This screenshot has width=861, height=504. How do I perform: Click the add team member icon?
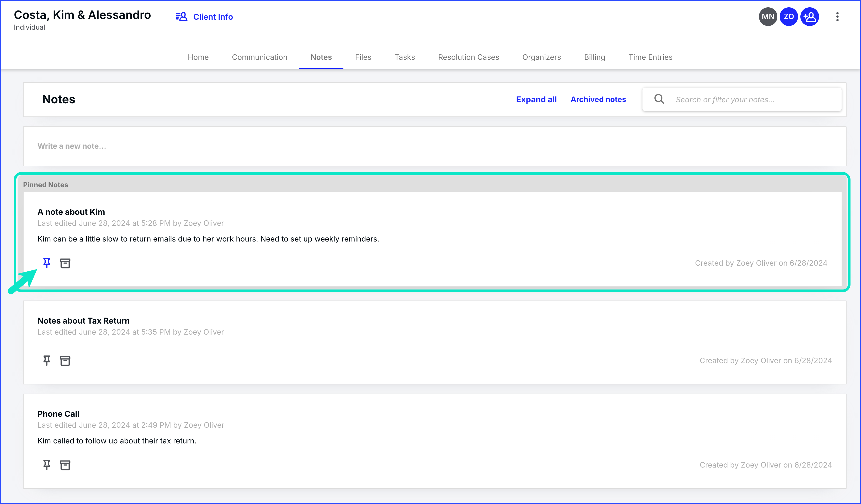point(809,17)
